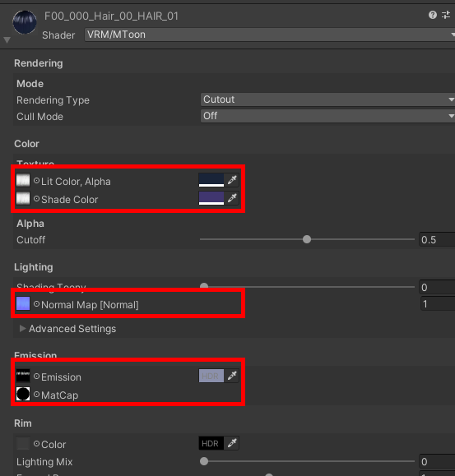The height and width of the screenshot is (476, 455).
Task: Open the Shader VRM/MToon dropdown
Action: (x=270, y=35)
